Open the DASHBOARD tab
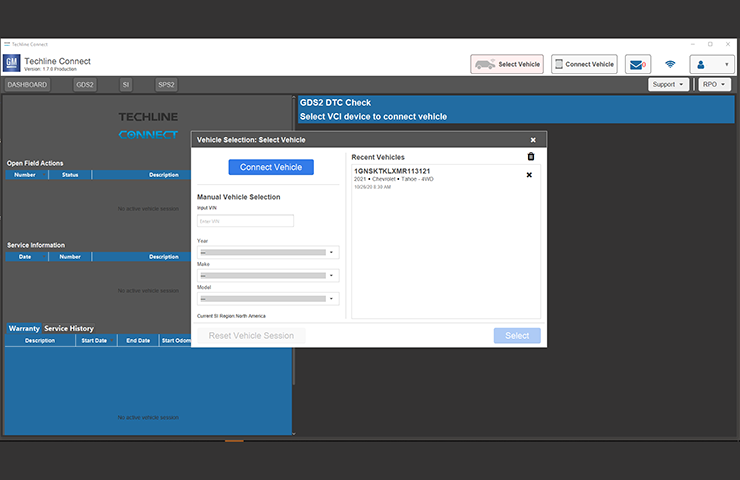Image resolution: width=740 pixels, height=480 pixels. pos(27,85)
